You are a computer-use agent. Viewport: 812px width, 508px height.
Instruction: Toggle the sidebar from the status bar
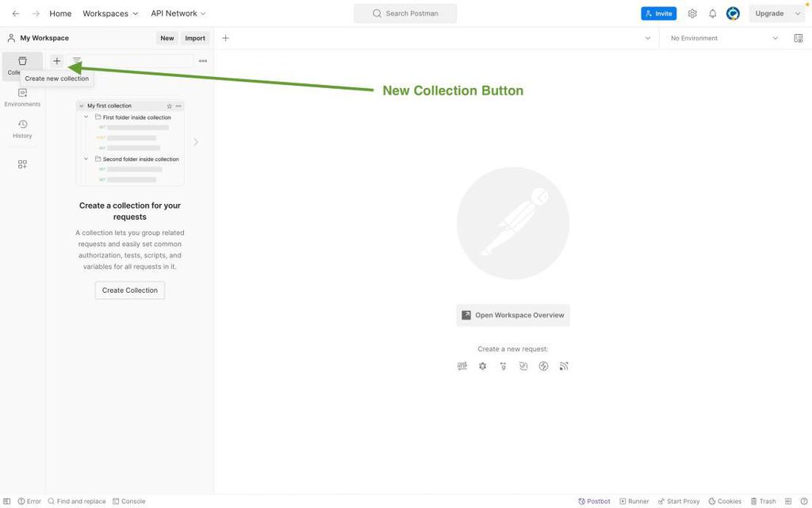pyautogui.click(x=7, y=502)
